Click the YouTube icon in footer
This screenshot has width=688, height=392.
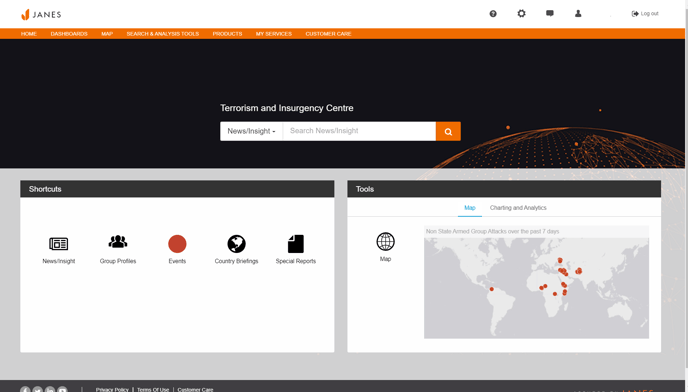click(62, 390)
